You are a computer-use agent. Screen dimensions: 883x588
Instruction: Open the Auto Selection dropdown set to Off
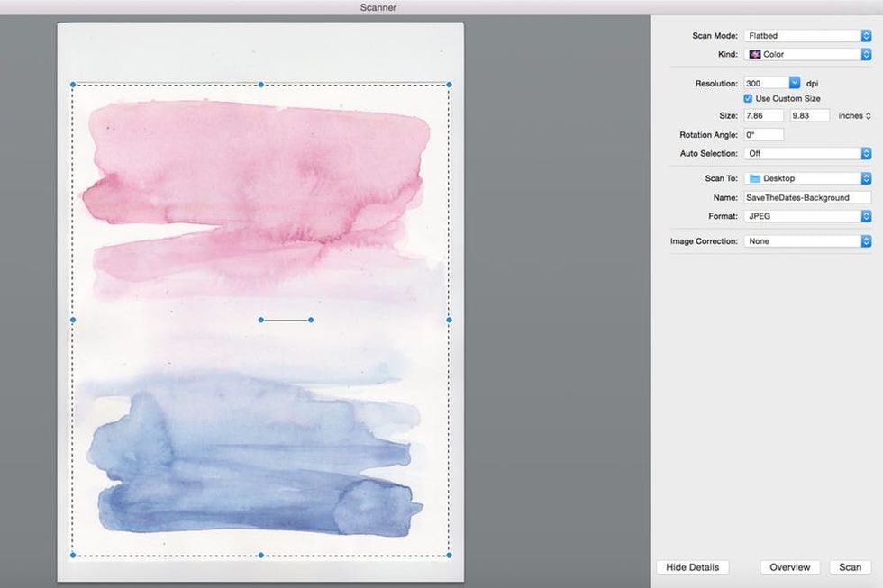click(807, 153)
